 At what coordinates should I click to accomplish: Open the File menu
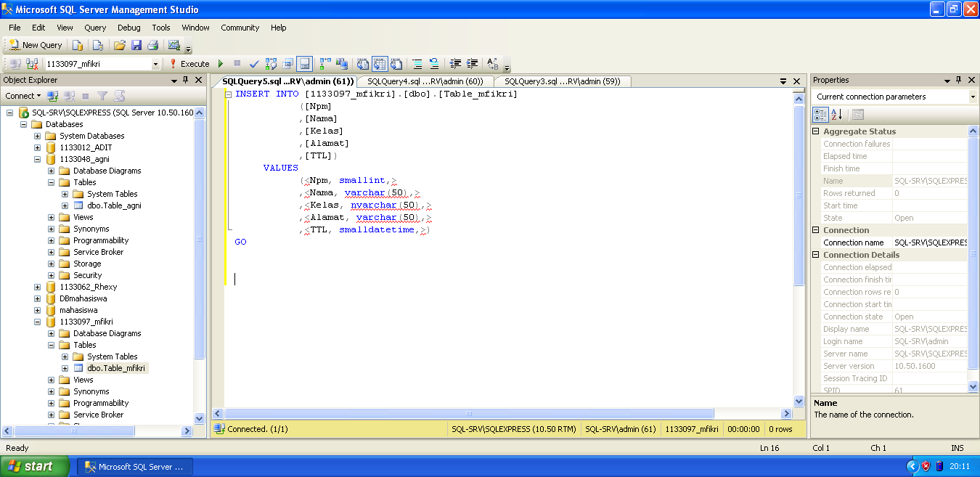[x=15, y=28]
